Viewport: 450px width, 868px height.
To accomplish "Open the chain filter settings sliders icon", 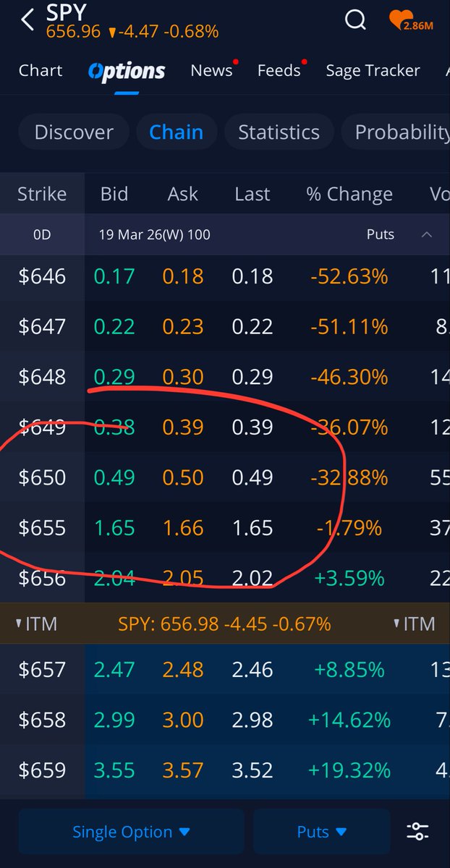I will (417, 832).
